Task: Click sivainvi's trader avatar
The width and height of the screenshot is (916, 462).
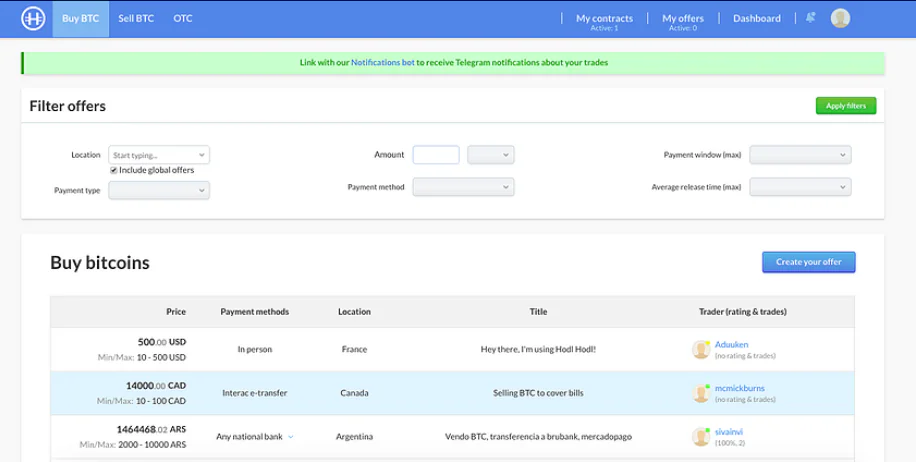Action: coord(700,437)
